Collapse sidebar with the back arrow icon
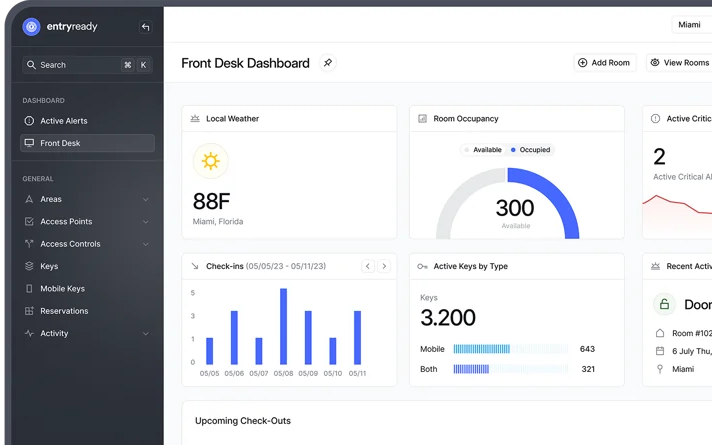This screenshot has height=445, width=712. 146,27
